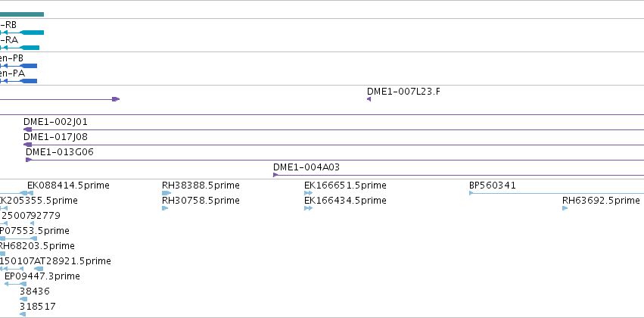Click the EK166651.5prime double-arrow glyph

click(x=309, y=193)
